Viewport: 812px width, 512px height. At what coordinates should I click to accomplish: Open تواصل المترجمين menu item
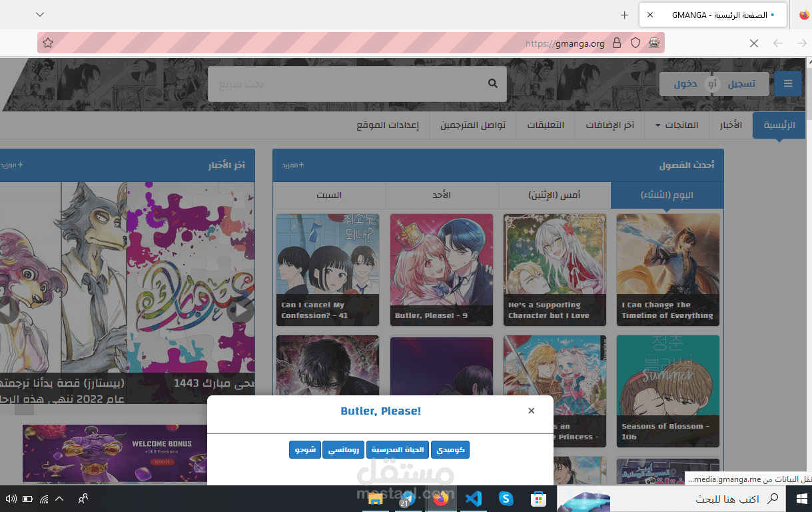tap(473, 125)
